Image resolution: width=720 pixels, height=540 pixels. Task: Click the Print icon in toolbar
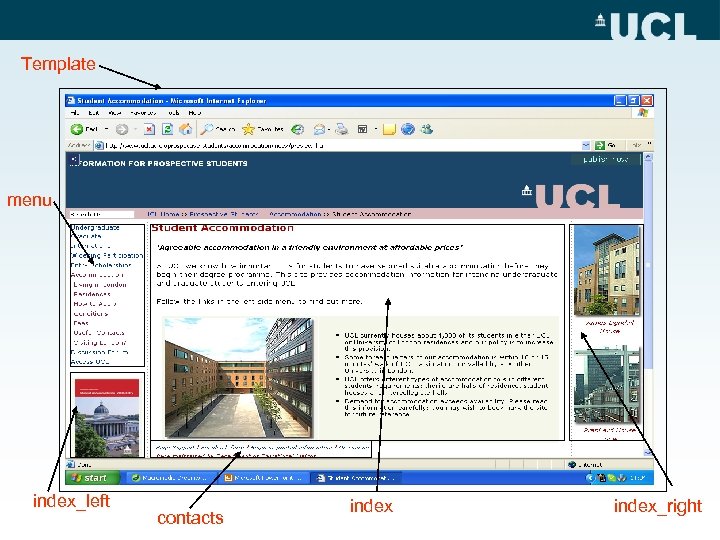341,129
